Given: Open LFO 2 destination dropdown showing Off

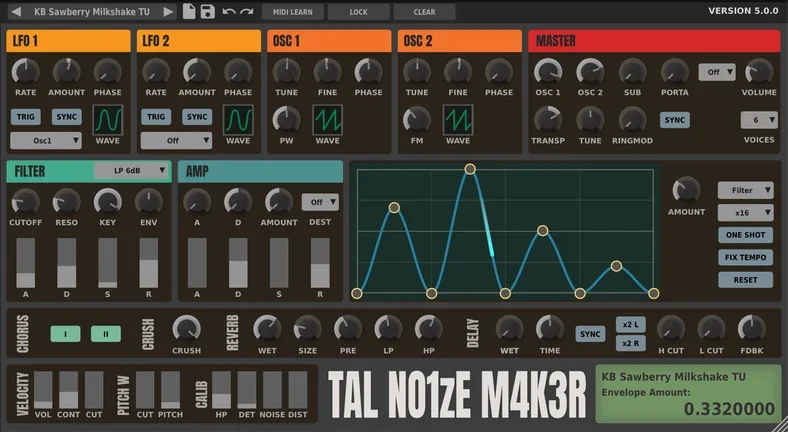Looking at the screenshot, I should (x=176, y=141).
